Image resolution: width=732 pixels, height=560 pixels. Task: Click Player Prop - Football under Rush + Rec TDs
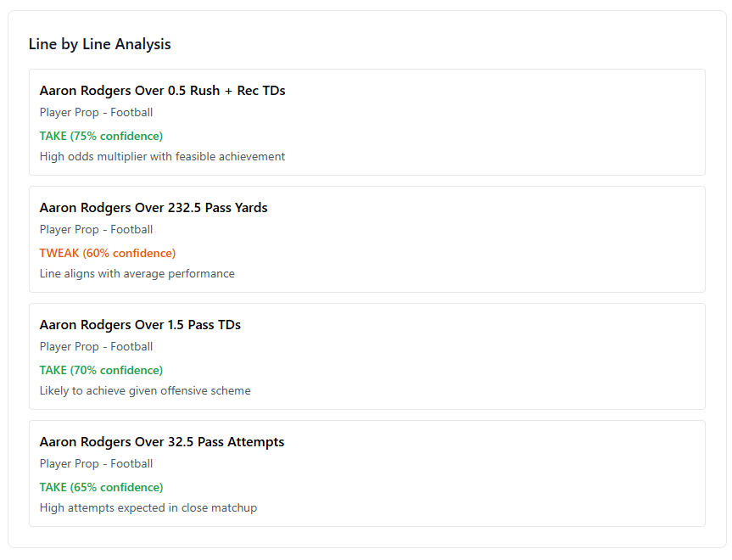click(x=96, y=112)
